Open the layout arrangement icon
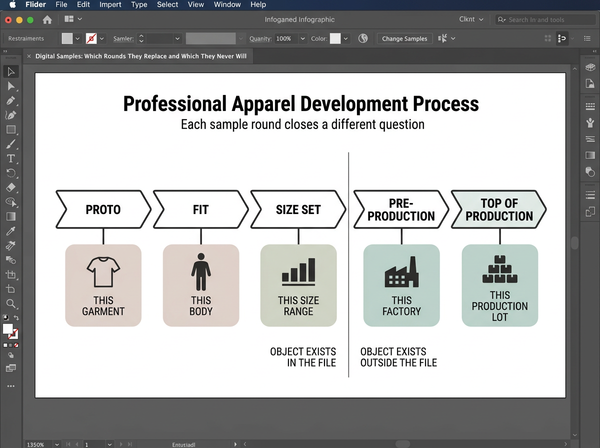Screen dimensions: 600x448 point(69,19)
